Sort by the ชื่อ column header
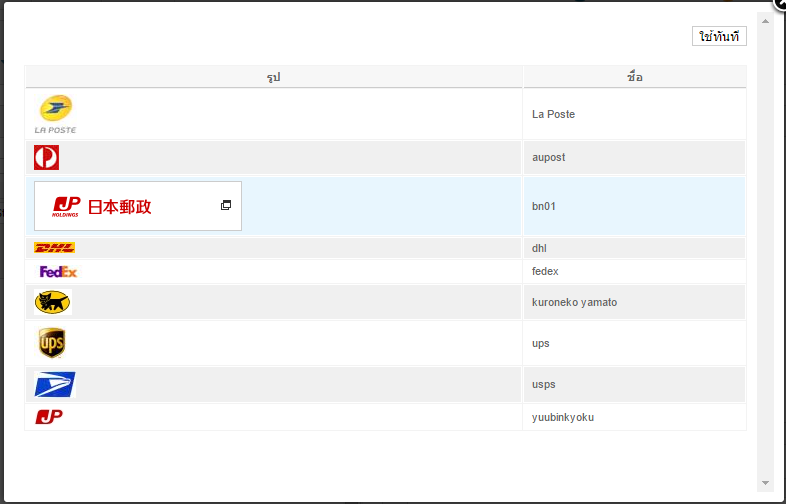Screen dimensions: 786x504 point(634,77)
